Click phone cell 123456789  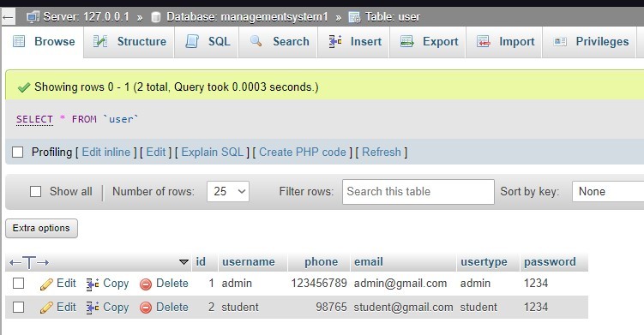pos(319,284)
